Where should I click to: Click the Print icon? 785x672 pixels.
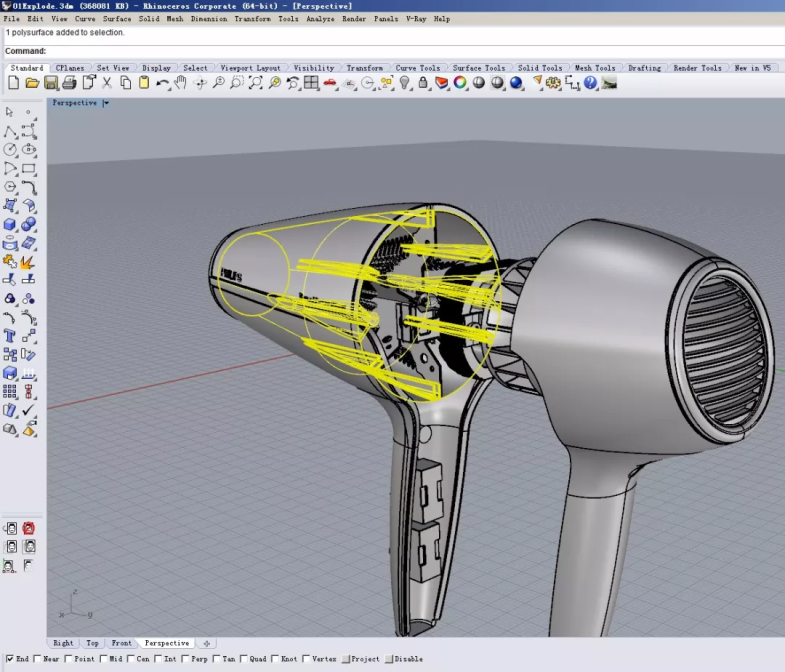click(69, 83)
